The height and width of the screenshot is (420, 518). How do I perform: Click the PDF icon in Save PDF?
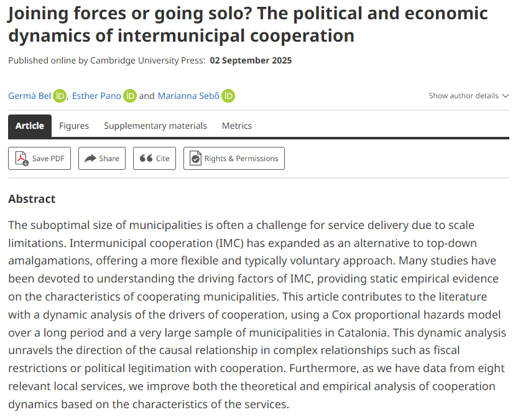[22, 159]
